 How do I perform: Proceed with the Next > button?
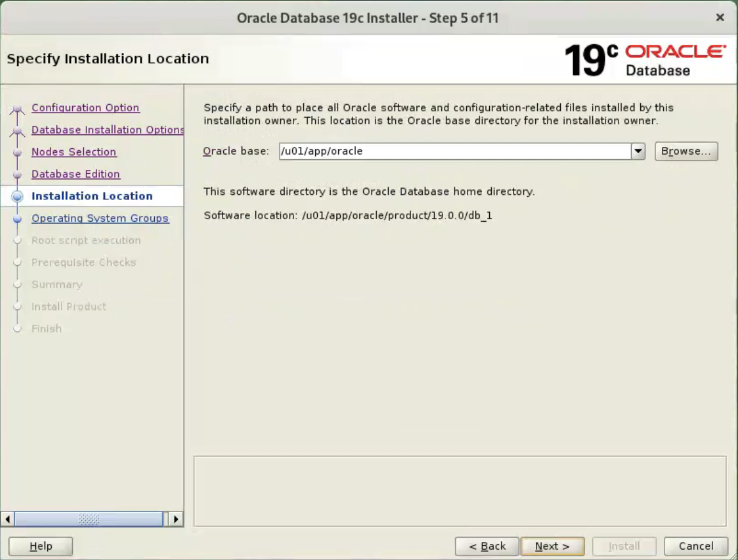tap(553, 547)
